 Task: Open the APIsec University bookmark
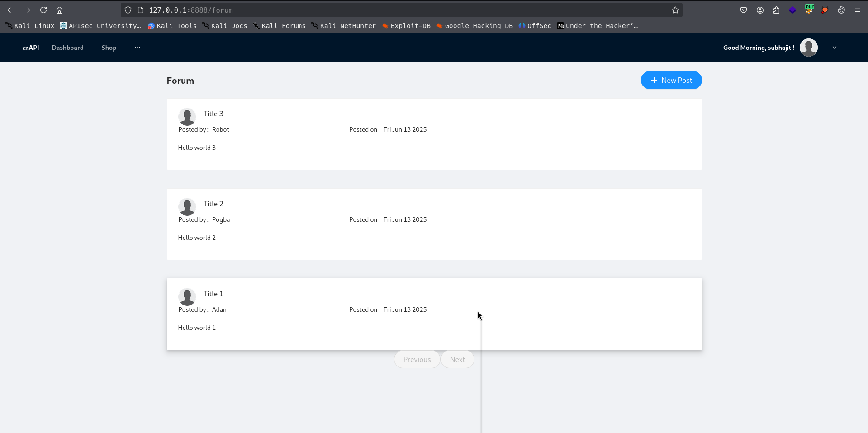(100, 26)
